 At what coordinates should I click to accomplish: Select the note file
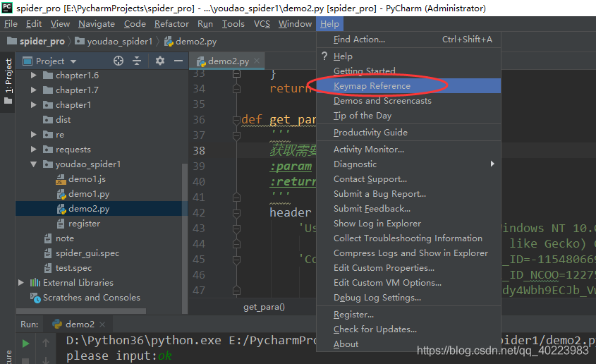[65, 238]
